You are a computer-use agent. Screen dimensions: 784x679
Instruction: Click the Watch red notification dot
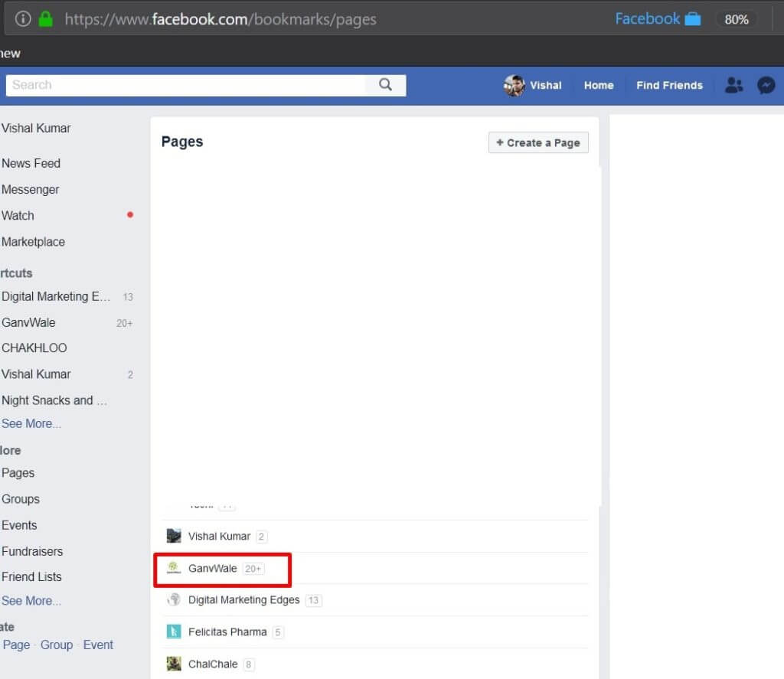point(130,215)
